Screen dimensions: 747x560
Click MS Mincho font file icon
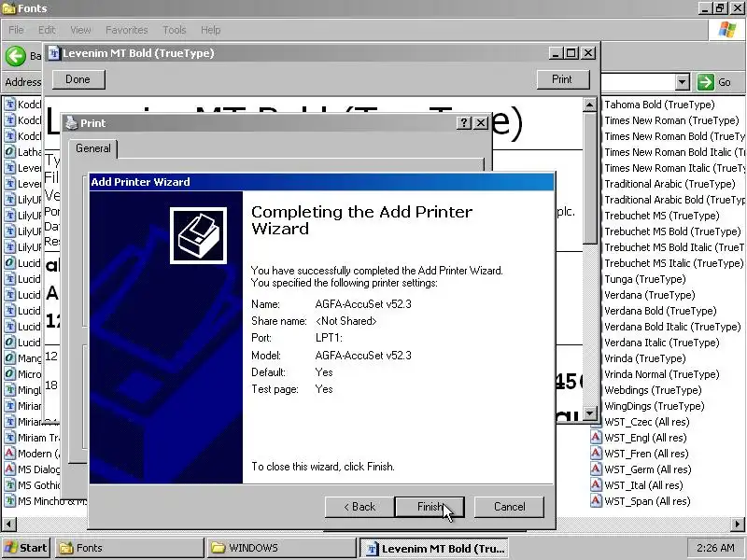click(9, 500)
